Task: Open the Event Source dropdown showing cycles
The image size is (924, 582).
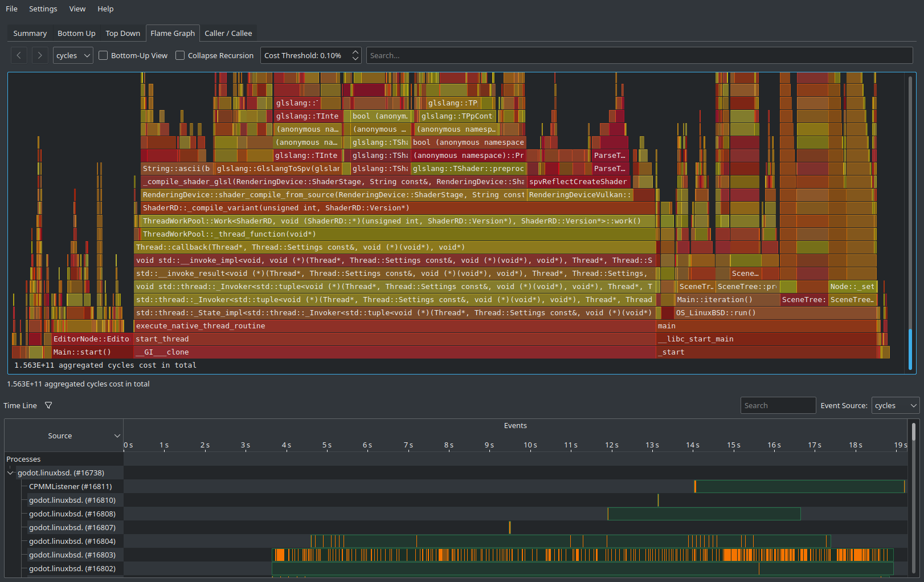Action: [894, 405]
